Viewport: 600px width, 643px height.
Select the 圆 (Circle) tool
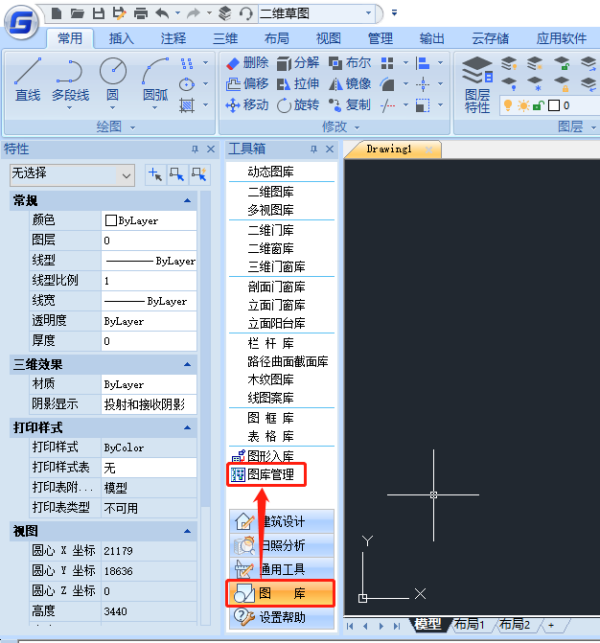pyautogui.click(x=113, y=80)
